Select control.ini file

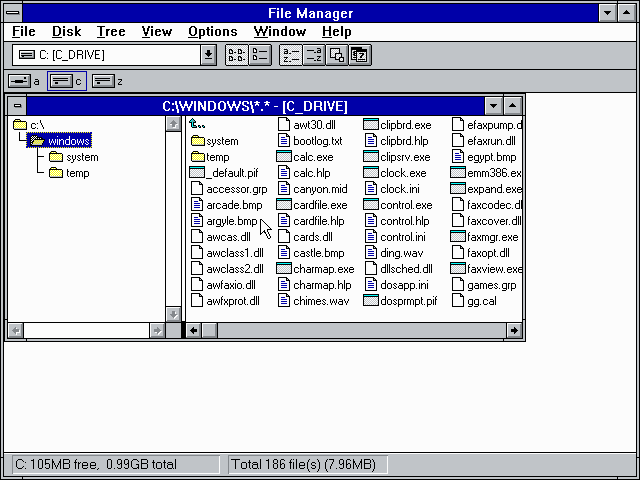396,237
